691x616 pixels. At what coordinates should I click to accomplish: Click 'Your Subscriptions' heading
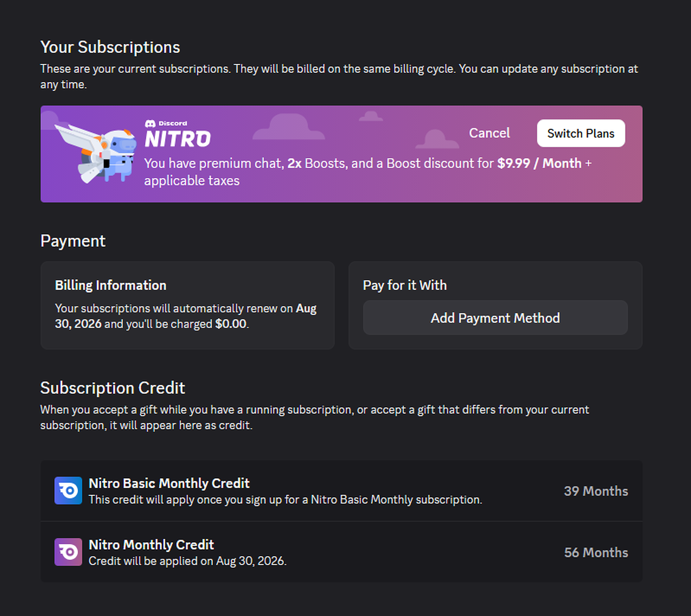110,47
